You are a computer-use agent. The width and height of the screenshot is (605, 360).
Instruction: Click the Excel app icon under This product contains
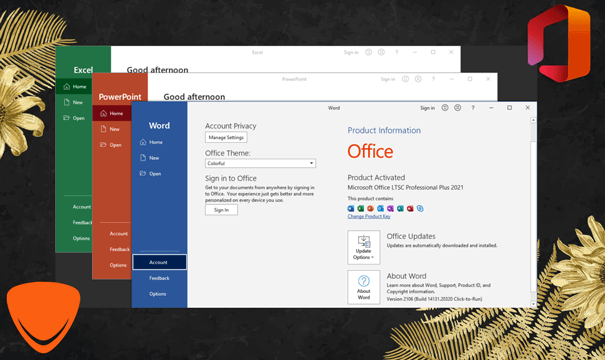[360, 208]
